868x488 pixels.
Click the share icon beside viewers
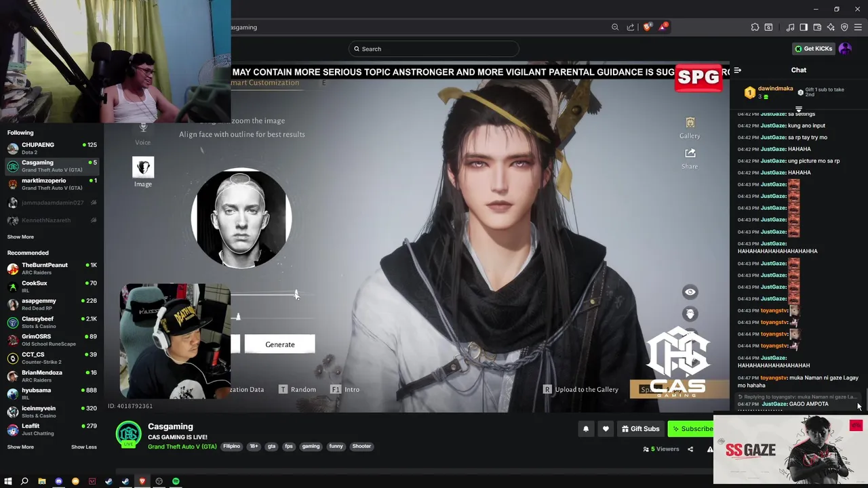click(690, 449)
